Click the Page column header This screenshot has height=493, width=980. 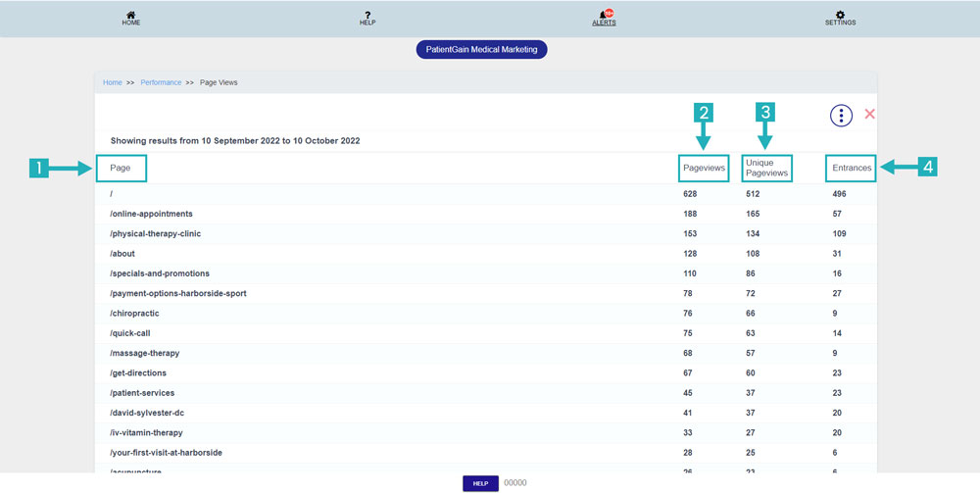tap(120, 168)
